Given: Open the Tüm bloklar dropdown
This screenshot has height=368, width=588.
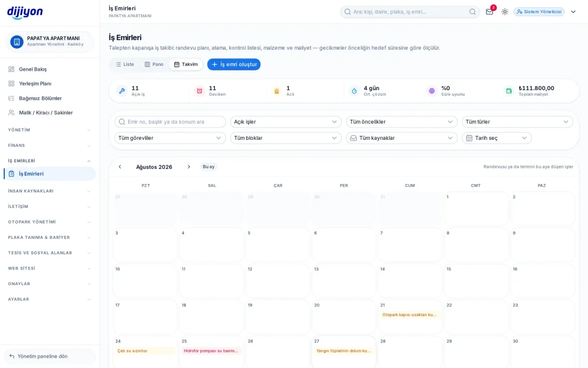Looking at the screenshot, I should [x=286, y=138].
